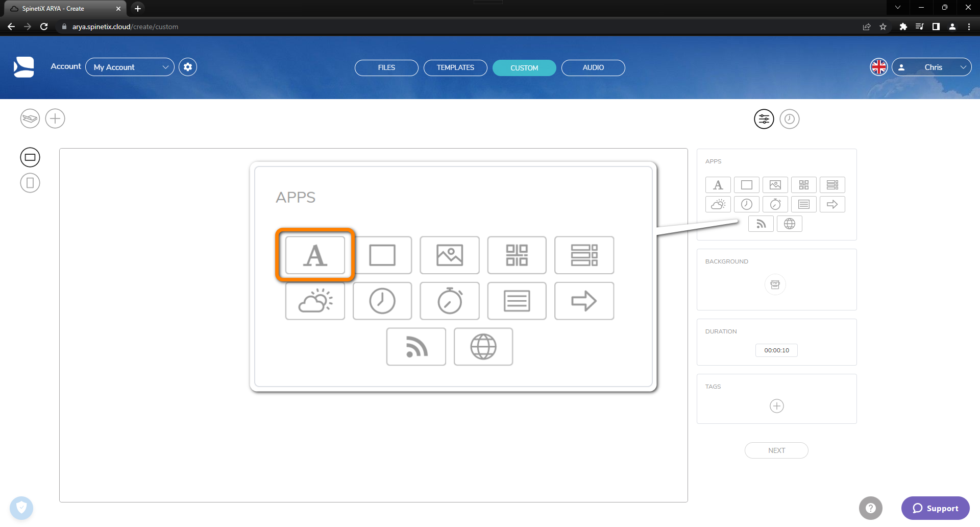Screen dimensions: 980x527
Task: Choose the QR code app icon
Action: (x=803, y=185)
